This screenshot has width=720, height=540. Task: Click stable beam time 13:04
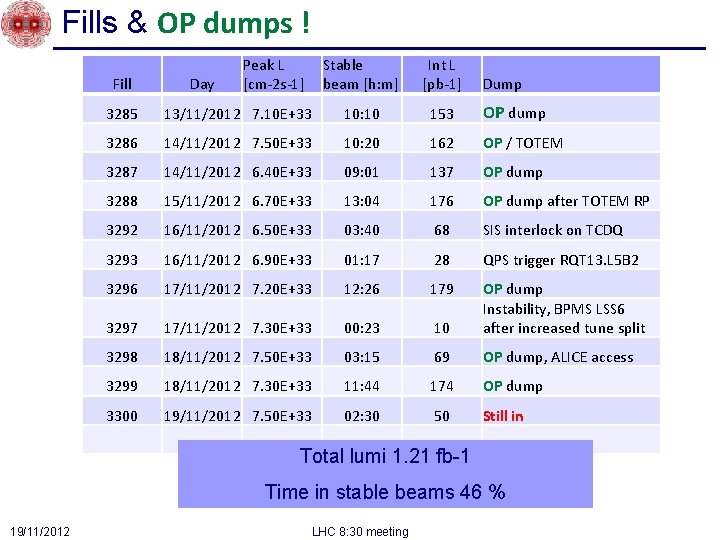(362, 201)
